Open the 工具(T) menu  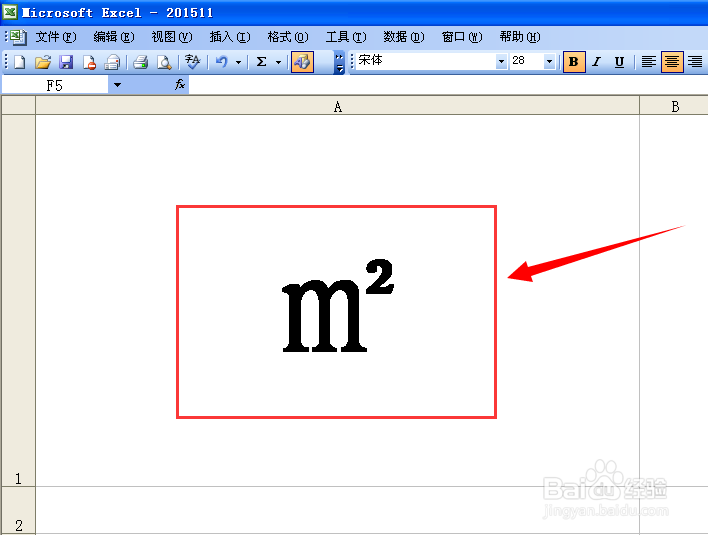346,37
